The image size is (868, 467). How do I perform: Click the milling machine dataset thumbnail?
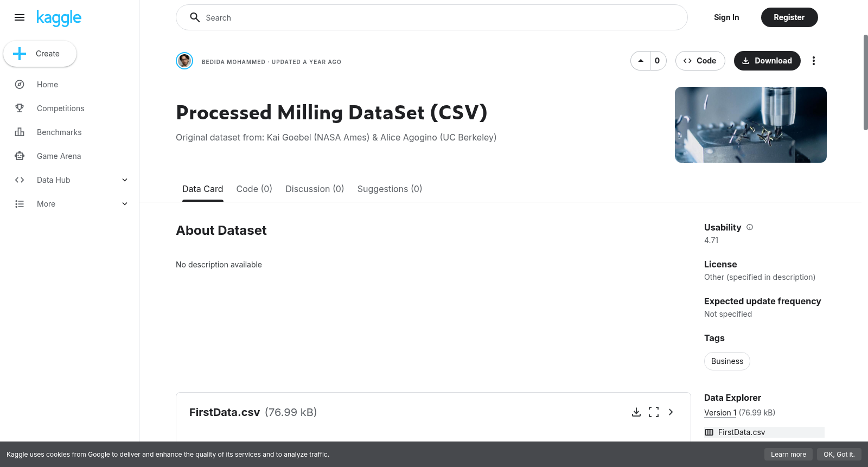point(751,125)
